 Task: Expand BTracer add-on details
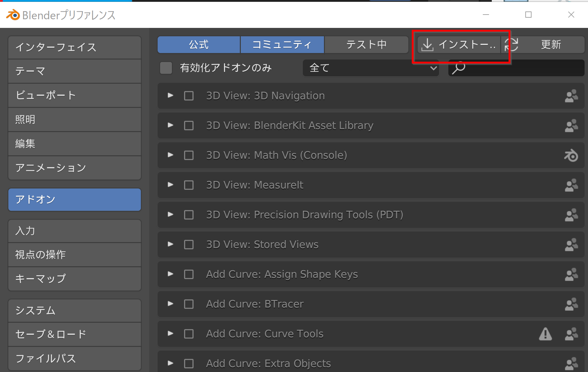(x=170, y=304)
